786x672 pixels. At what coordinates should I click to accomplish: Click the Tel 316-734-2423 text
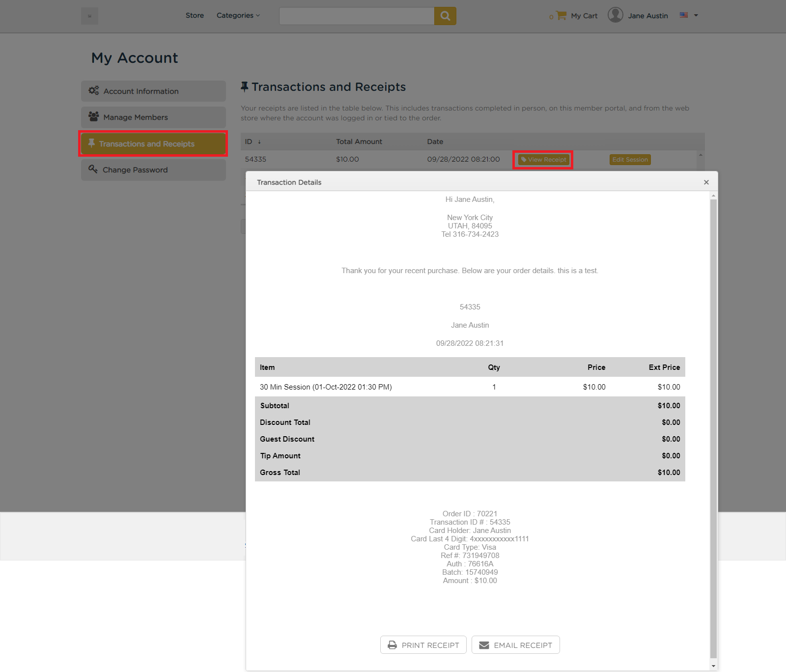point(470,234)
